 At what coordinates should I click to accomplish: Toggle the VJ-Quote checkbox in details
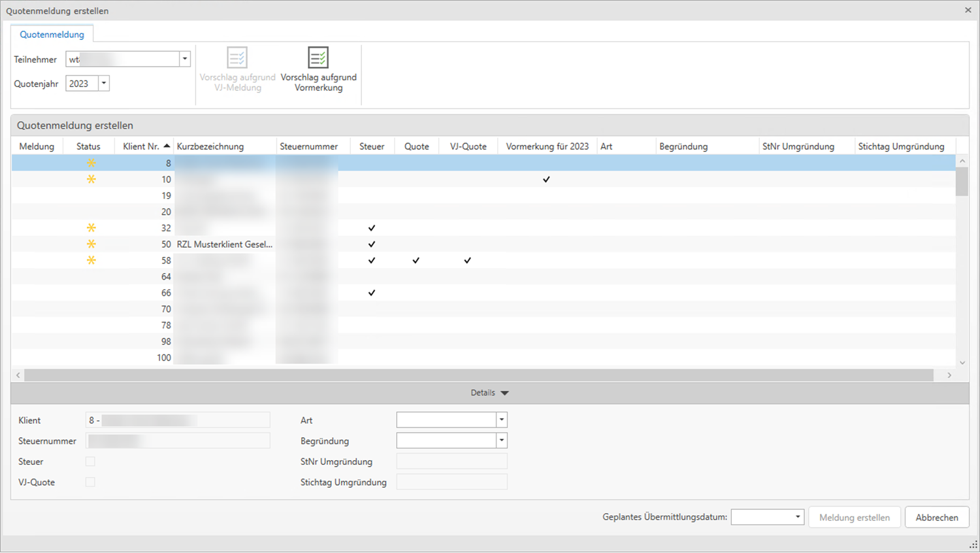90,482
